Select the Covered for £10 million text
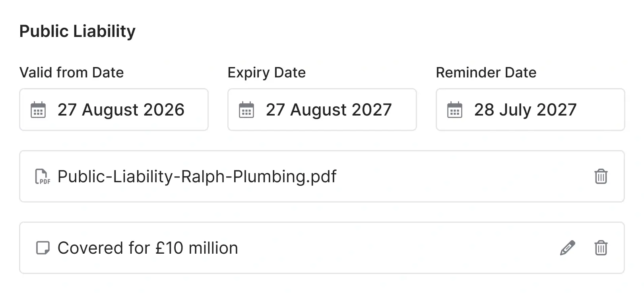Image resolution: width=644 pixels, height=293 pixels. [x=147, y=248]
